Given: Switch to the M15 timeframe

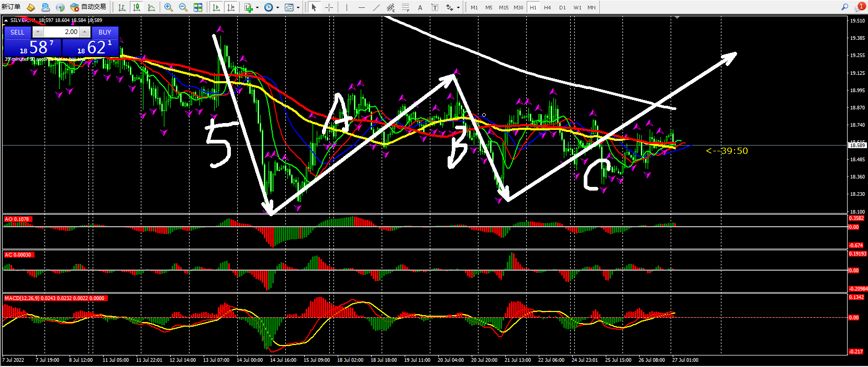Looking at the screenshot, I should tap(503, 7).
